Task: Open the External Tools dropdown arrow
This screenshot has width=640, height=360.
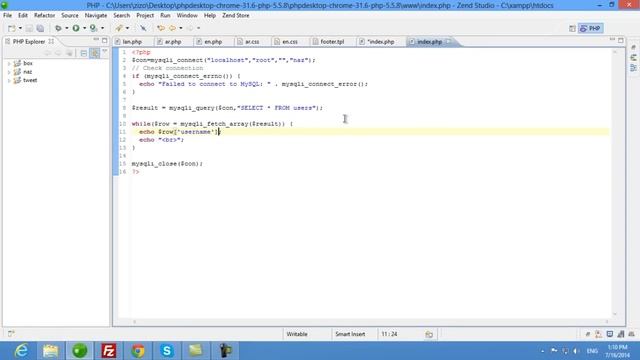Action: pyautogui.click(x=102, y=28)
